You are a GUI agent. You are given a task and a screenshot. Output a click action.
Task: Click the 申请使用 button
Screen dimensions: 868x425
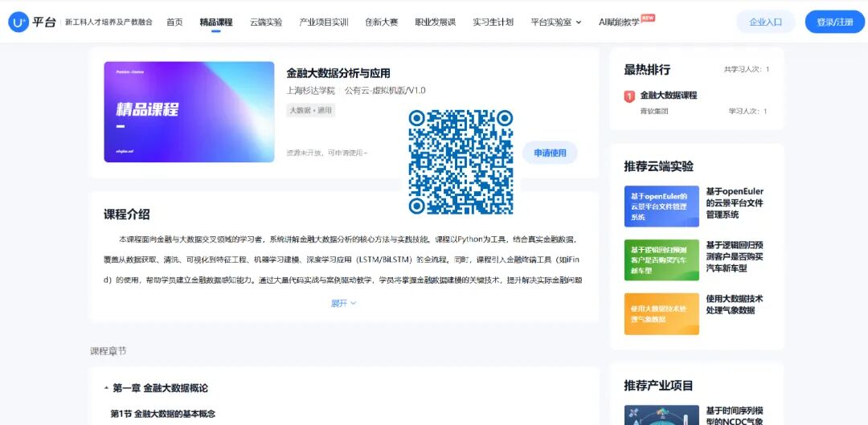tap(550, 153)
